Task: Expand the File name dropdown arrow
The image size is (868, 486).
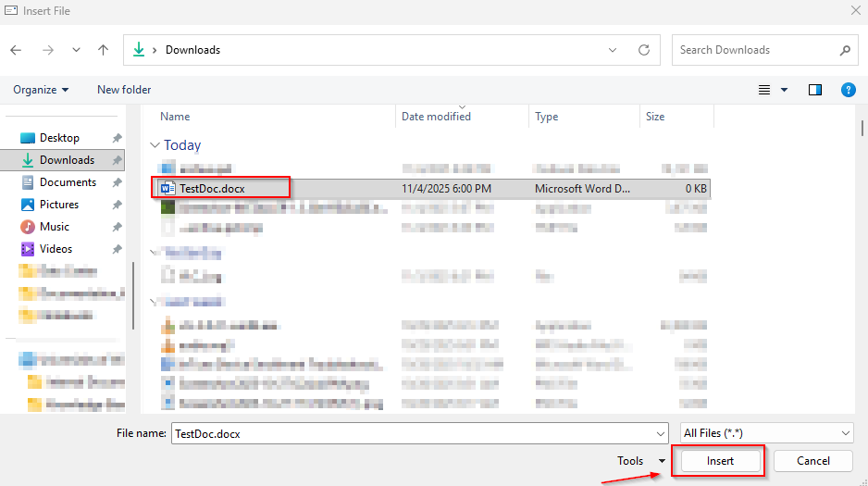Action: [661, 433]
